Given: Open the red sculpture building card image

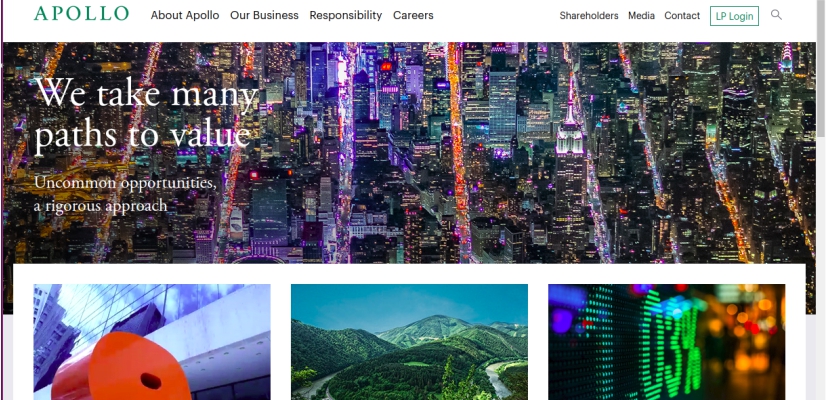Looking at the screenshot, I should pos(152,342).
